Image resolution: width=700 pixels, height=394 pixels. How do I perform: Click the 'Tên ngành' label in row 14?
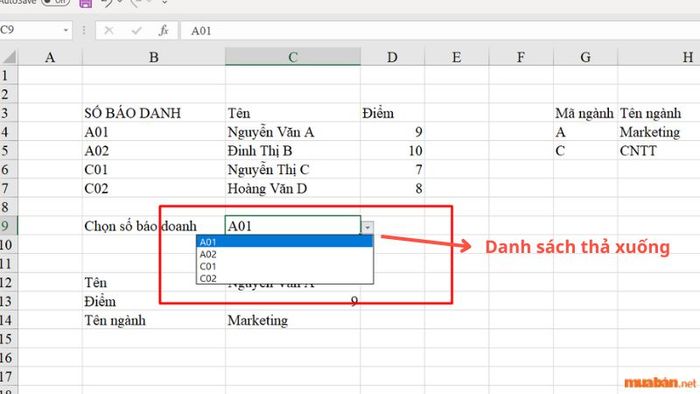click(154, 320)
